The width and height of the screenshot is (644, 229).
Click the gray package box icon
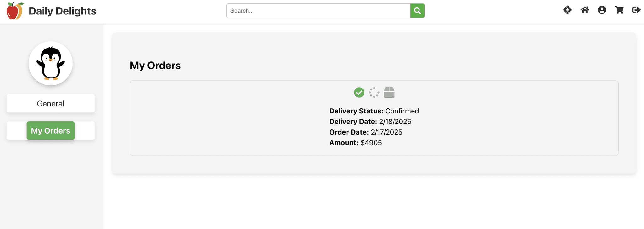tap(389, 93)
